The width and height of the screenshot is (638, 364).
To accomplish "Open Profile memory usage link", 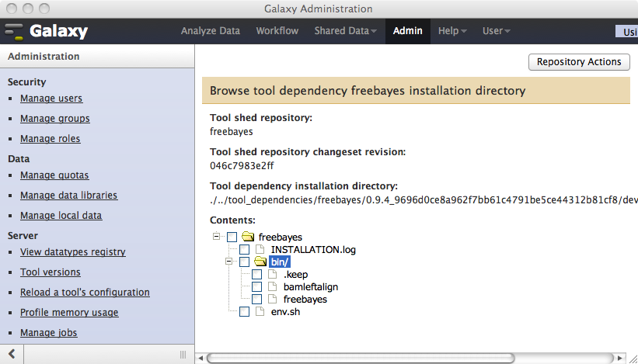I will pyautogui.click(x=69, y=313).
